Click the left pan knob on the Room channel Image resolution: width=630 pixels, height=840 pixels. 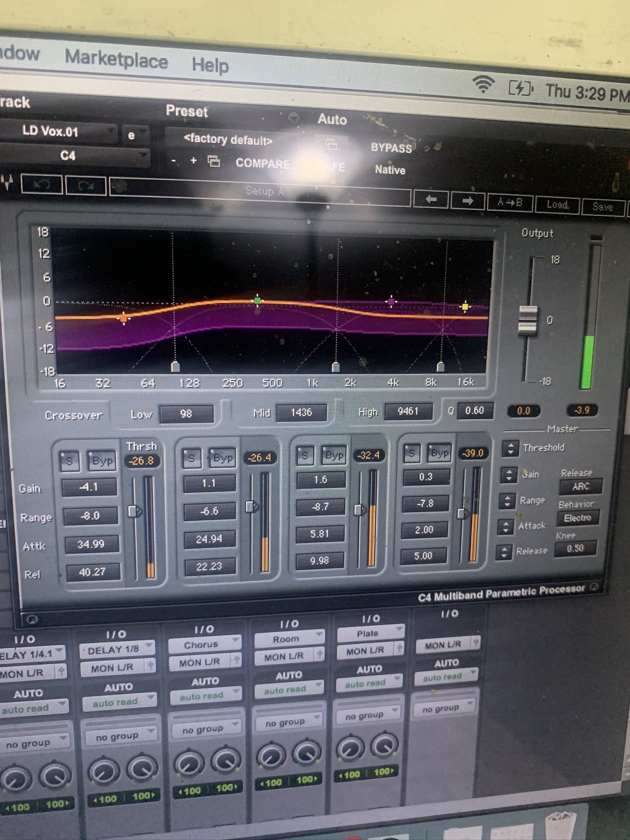(x=271, y=756)
